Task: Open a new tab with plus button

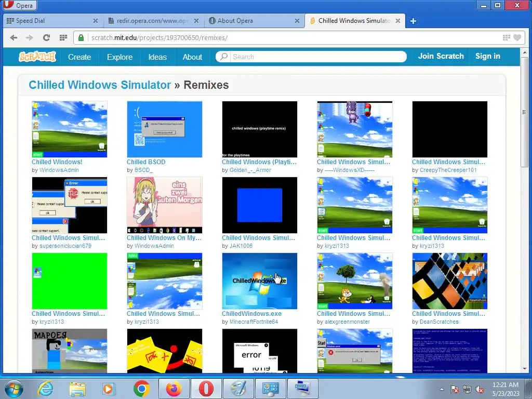Action: click(413, 21)
